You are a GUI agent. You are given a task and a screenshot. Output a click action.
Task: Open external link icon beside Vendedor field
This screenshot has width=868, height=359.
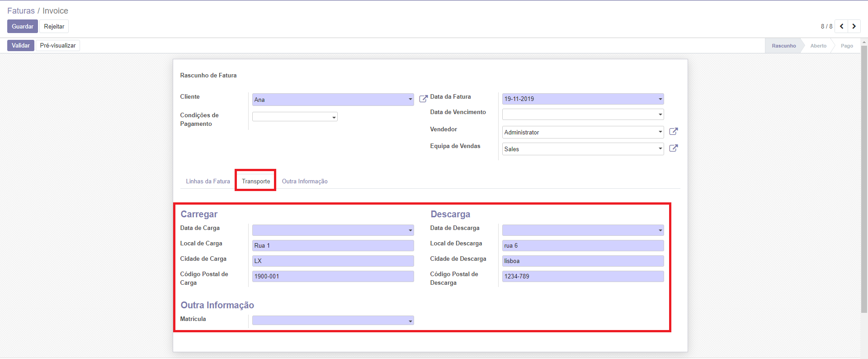point(673,132)
